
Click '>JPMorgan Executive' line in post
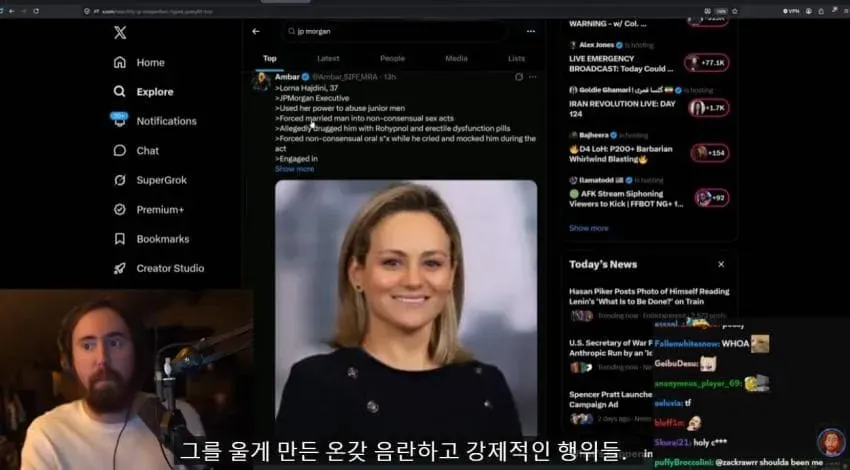(312, 98)
